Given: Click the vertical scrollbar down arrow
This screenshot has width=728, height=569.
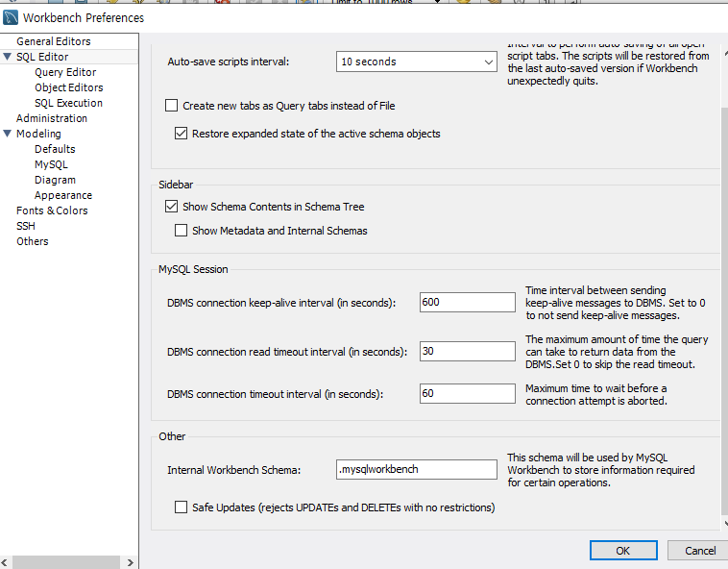Looking at the screenshot, I should pyautogui.click(x=725, y=524).
